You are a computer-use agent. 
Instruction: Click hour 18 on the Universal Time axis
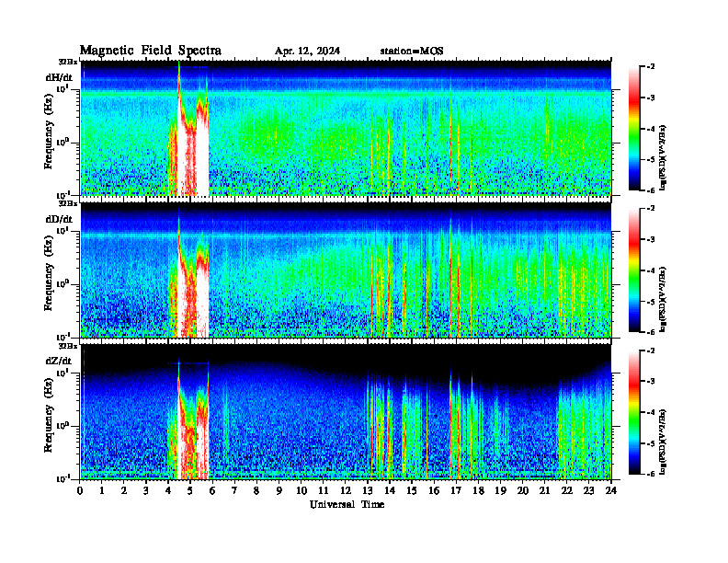(479, 491)
